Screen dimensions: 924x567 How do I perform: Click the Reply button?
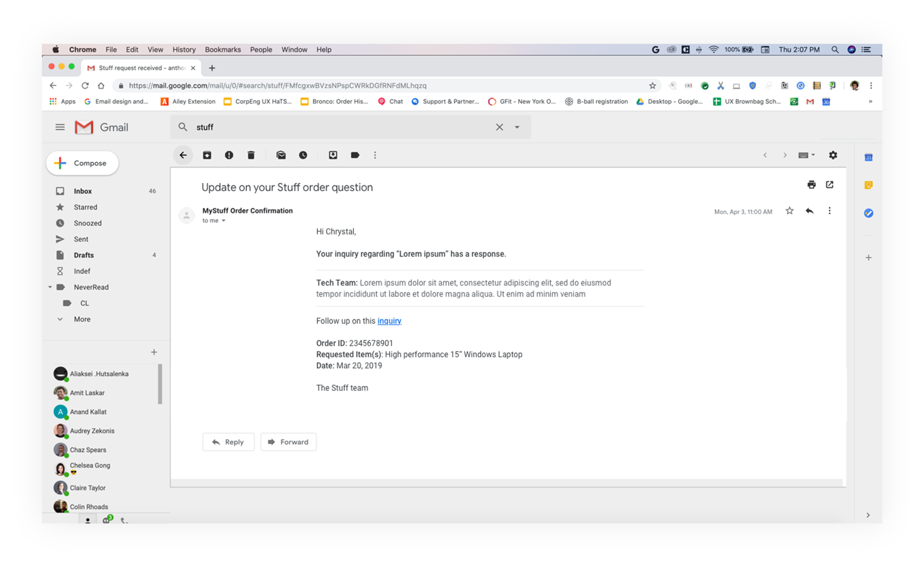point(228,442)
